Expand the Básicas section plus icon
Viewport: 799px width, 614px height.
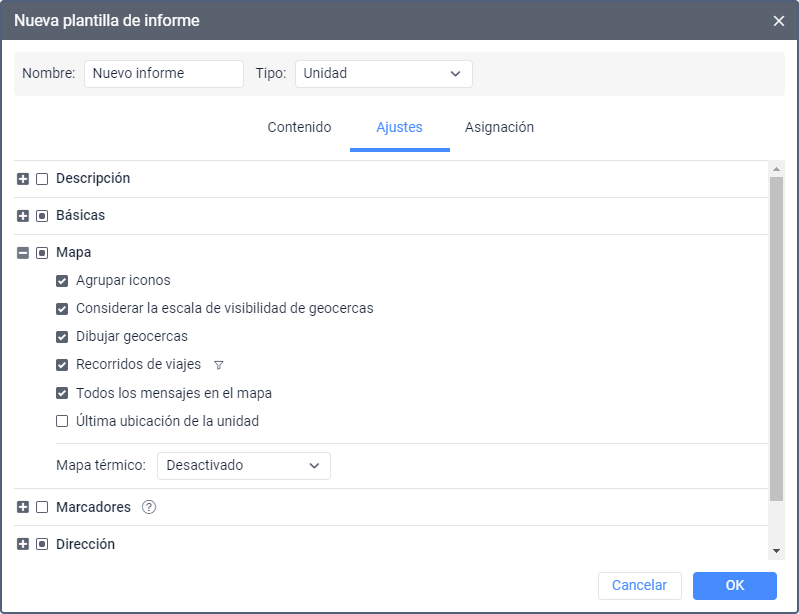tap(23, 216)
